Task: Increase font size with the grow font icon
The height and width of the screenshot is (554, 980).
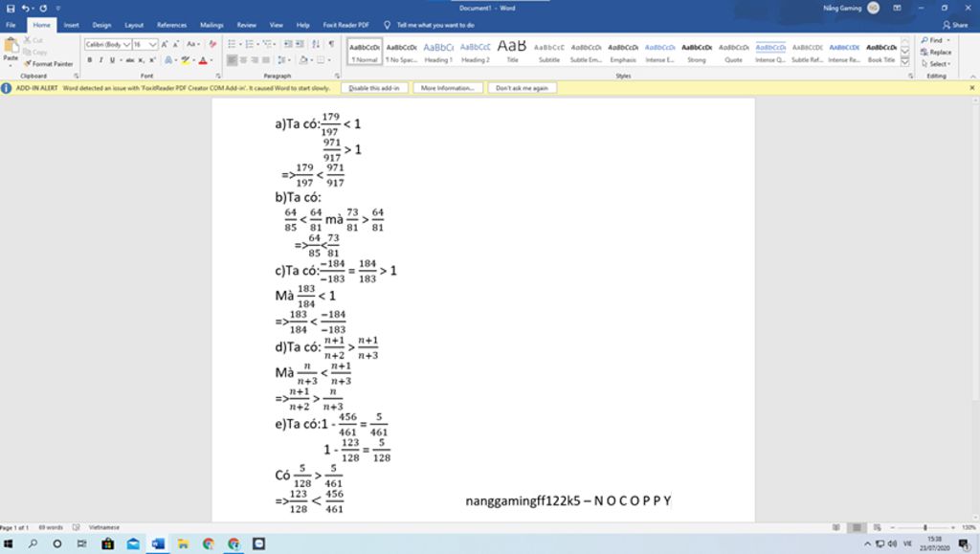Action: pos(165,44)
